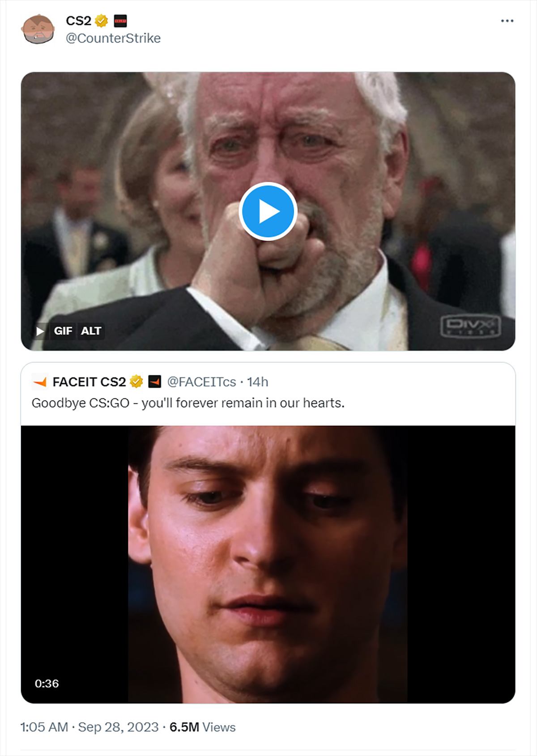This screenshot has width=537, height=756.
Task: Click the 6.5M Views count
Action: [202, 727]
